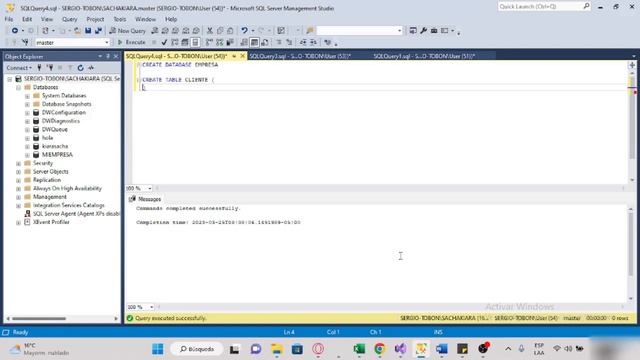Click the Copy icon in toolbar
Image resolution: width=640 pixels, height=360 pixels.
pyautogui.click(x=220, y=31)
